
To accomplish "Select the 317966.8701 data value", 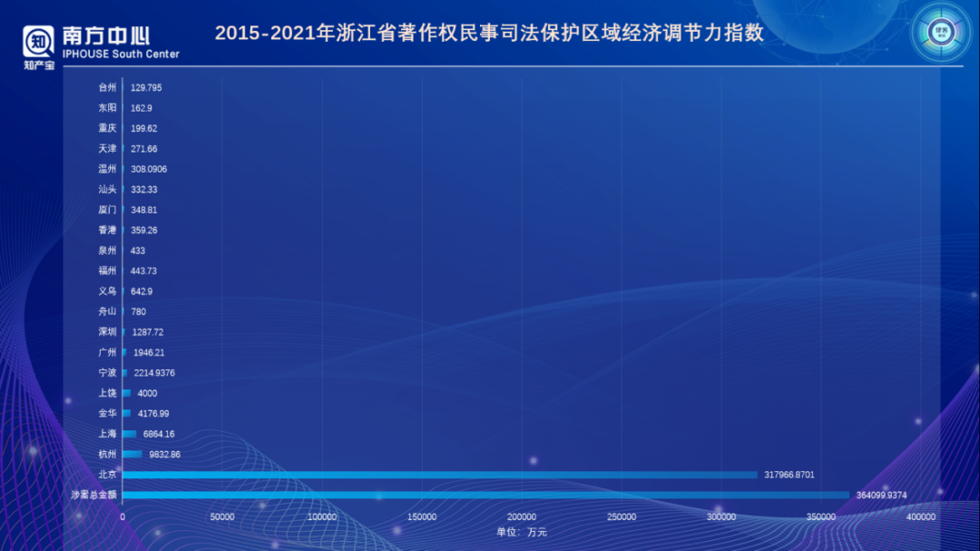I will [x=789, y=475].
